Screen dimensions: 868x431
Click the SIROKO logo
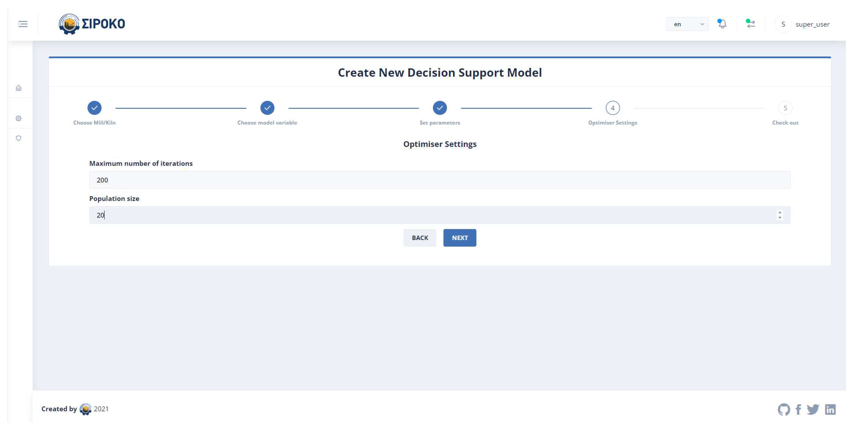pyautogui.click(x=92, y=24)
